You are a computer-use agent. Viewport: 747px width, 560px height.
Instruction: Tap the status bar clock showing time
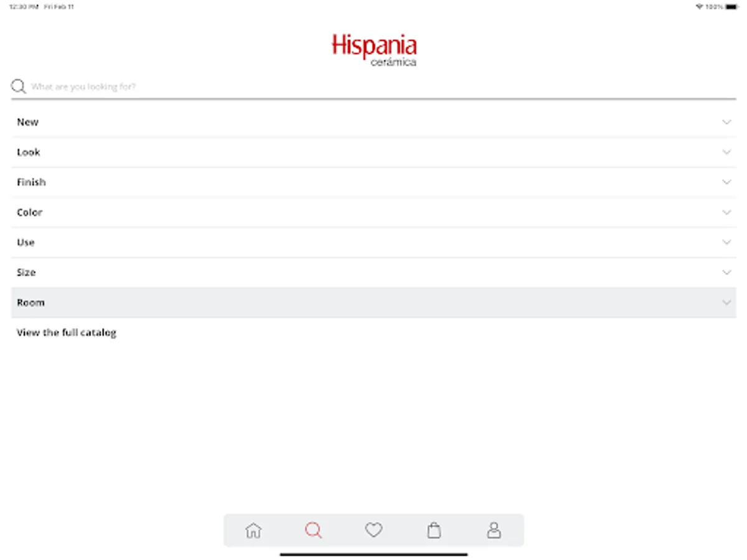click(24, 7)
